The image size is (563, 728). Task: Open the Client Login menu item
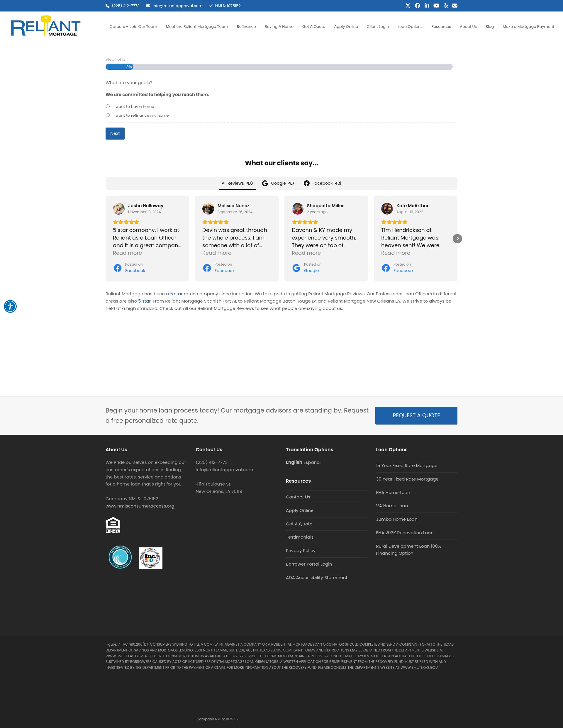click(x=378, y=27)
